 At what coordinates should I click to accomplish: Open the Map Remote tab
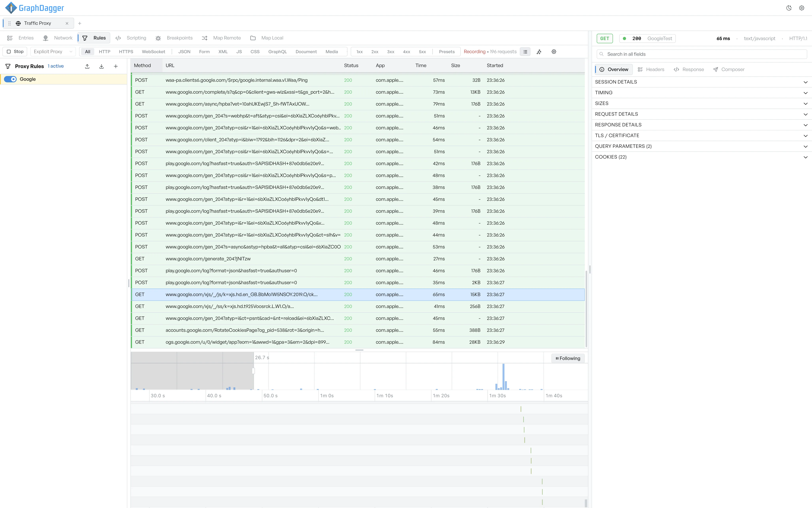click(x=221, y=38)
